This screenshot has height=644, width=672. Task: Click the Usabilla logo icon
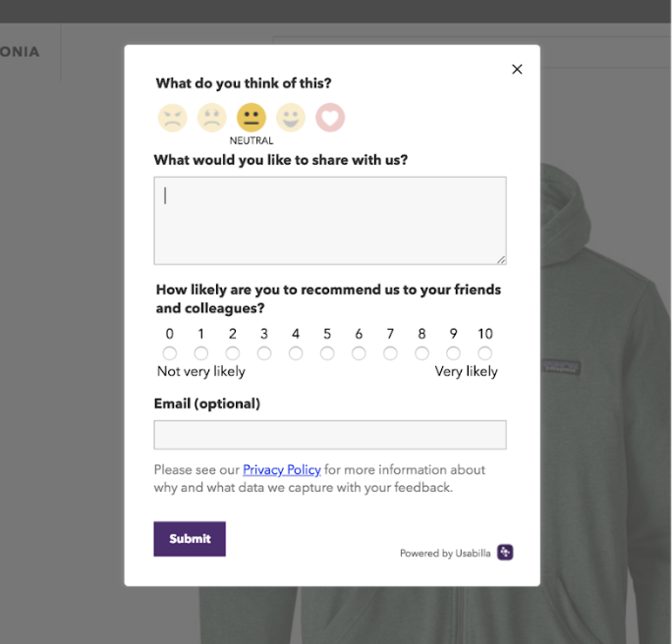(505, 553)
